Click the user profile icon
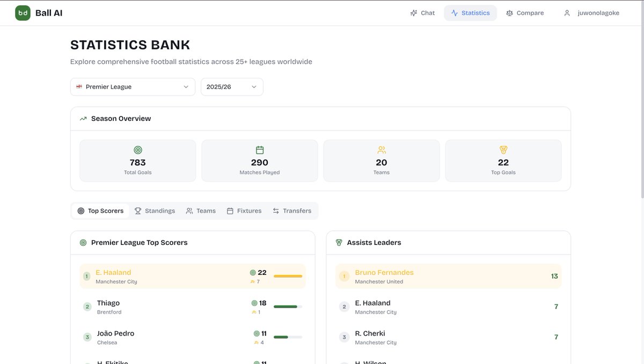 [567, 13]
